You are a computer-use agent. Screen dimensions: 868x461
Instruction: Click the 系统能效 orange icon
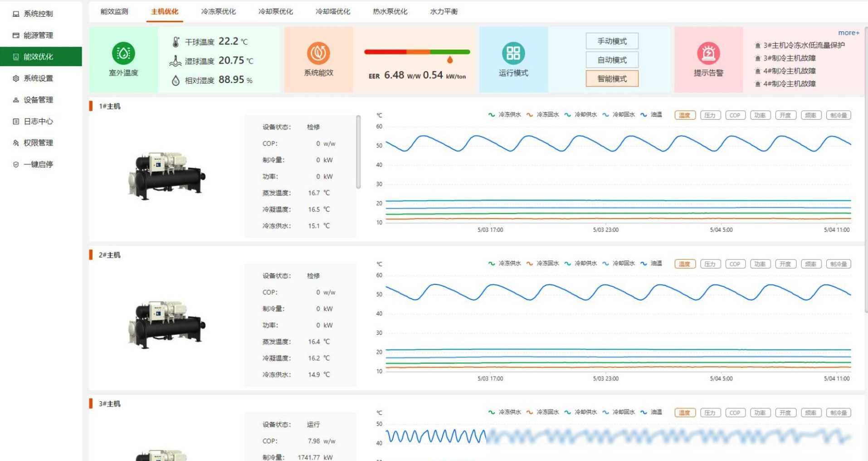tap(318, 53)
